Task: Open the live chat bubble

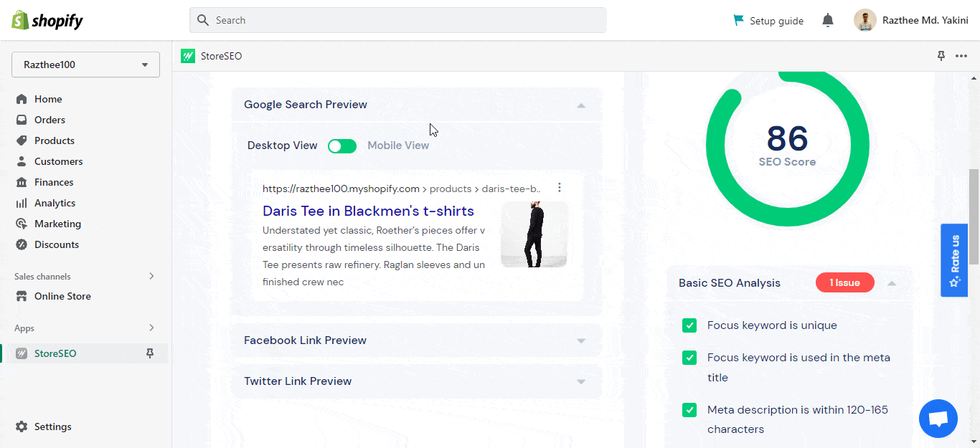Action: 938,419
